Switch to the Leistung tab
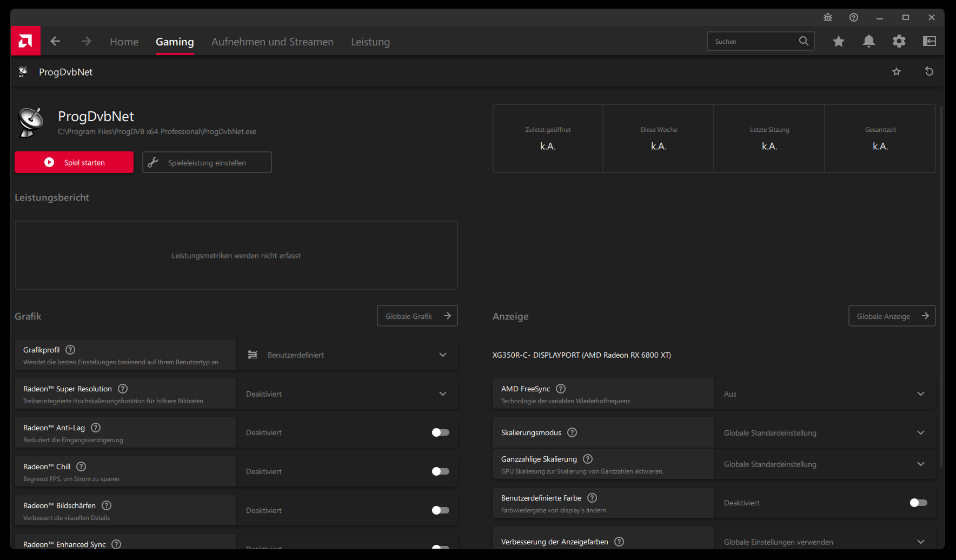Viewport: 956px width, 560px height. [x=370, y=42]
